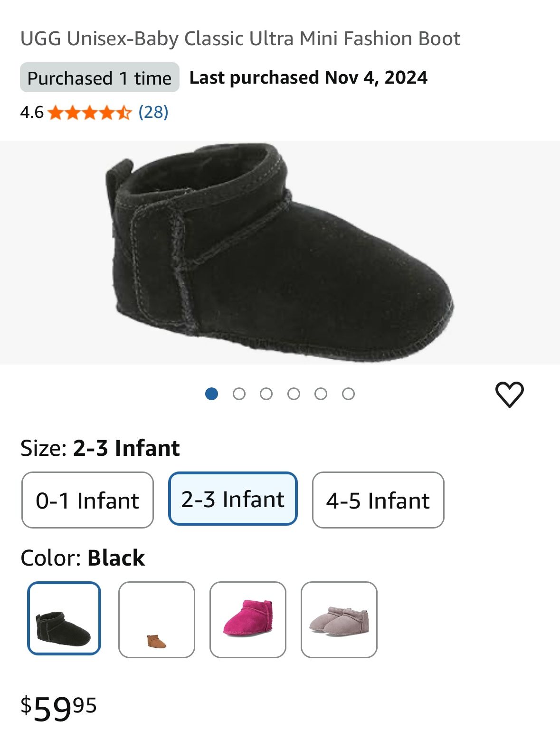
Task: Open the 28 reviews link
Action: point(153,112)
